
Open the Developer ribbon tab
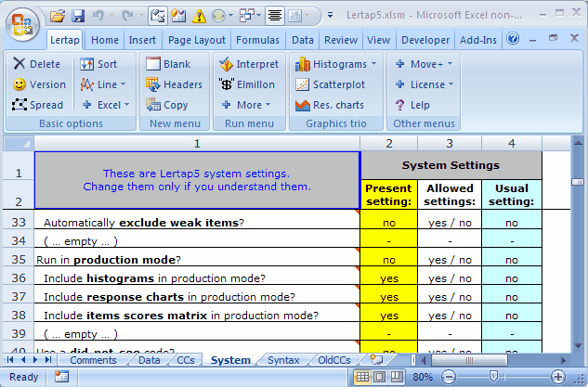(425, 40)
